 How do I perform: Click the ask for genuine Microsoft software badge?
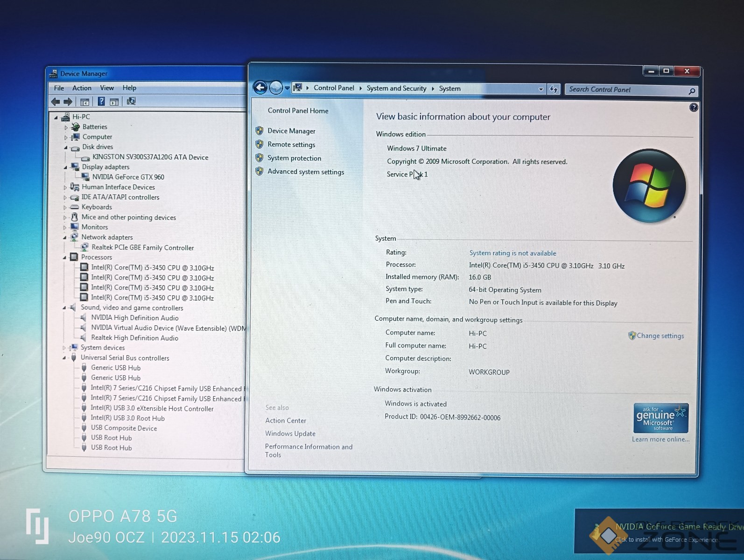pyautogui.click(x=661, y=418)
